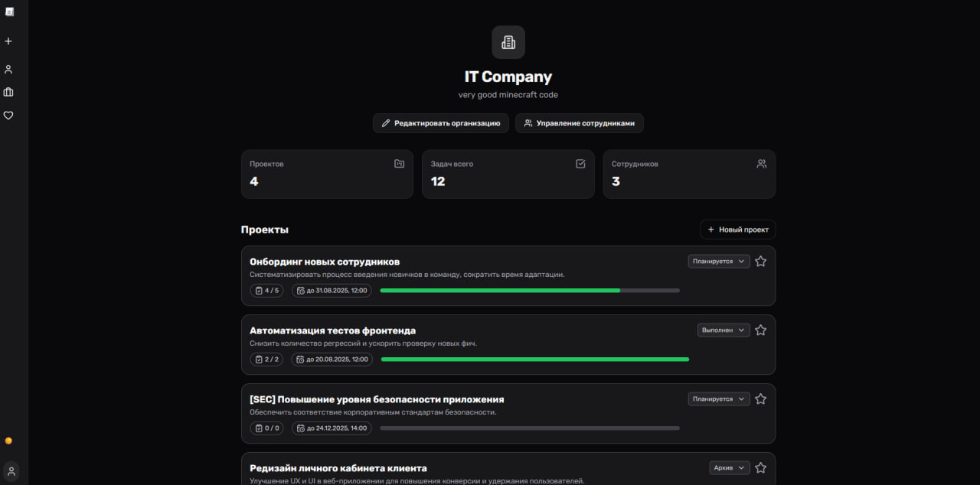Click the Задач всего statistics card
The image size is (980, 485).
coord(508,174)
